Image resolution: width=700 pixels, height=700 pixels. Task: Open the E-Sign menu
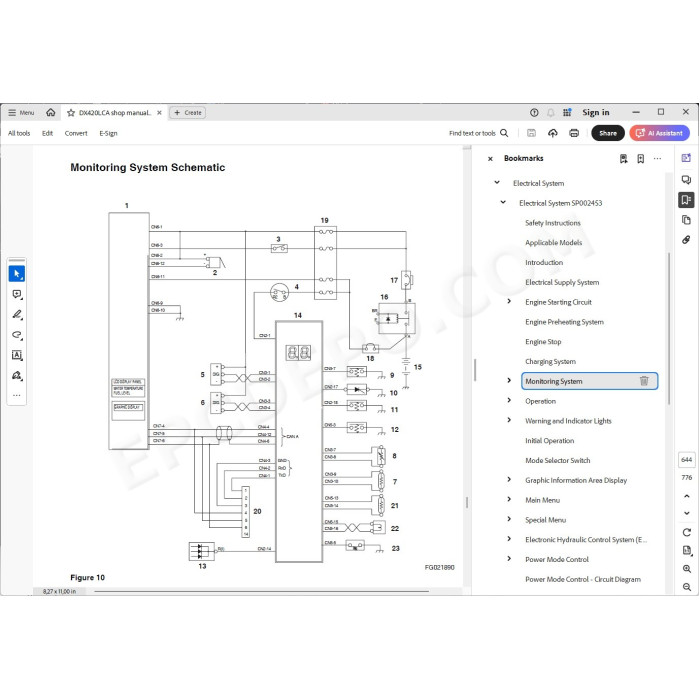[108, 133]
